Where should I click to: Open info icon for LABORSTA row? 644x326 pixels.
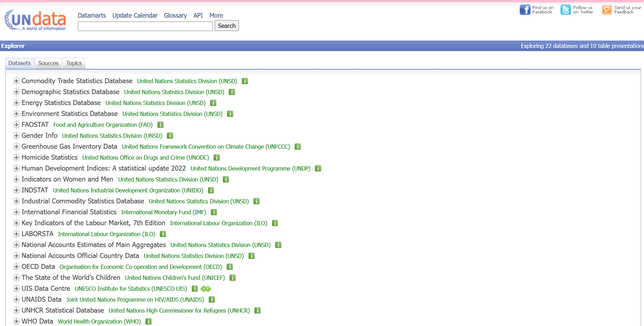click(x=163, y=234)
